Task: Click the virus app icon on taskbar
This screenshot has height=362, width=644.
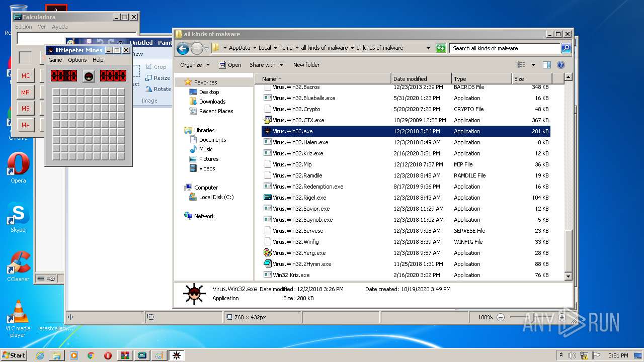Action: click(x=176, y=355)
